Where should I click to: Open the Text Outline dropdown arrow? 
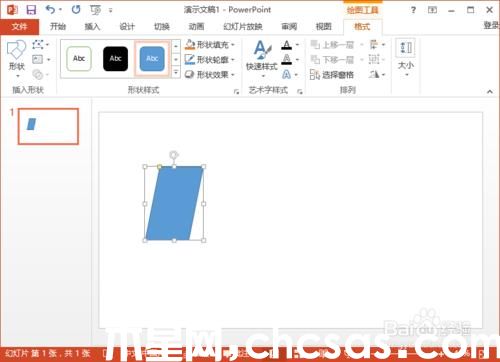297,60
